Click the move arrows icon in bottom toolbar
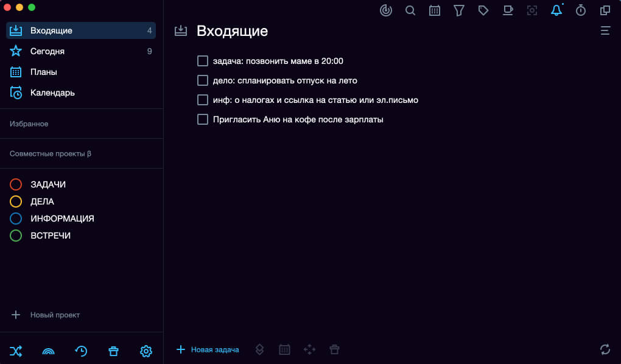Viewport: 621px width, 364px height. click(x=309, y=349)
